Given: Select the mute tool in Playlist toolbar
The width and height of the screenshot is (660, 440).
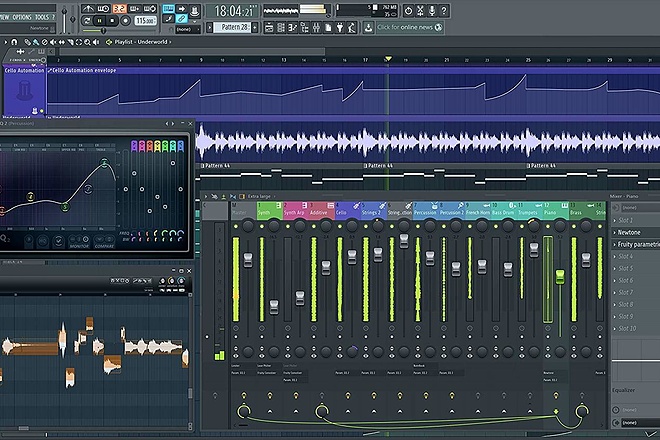Looking at the screenshot, I should pyautogui.click(x=53, y=42).
